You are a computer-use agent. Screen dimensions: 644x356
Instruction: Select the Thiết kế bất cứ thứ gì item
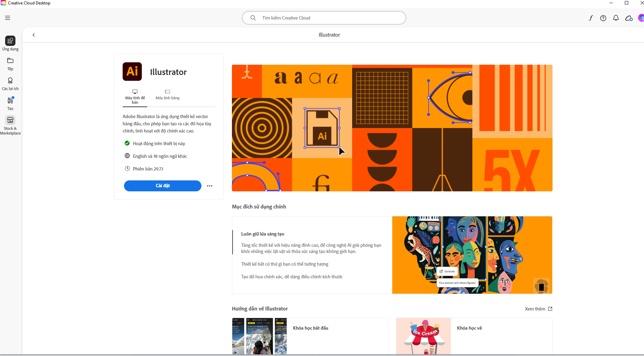(285, 264)
